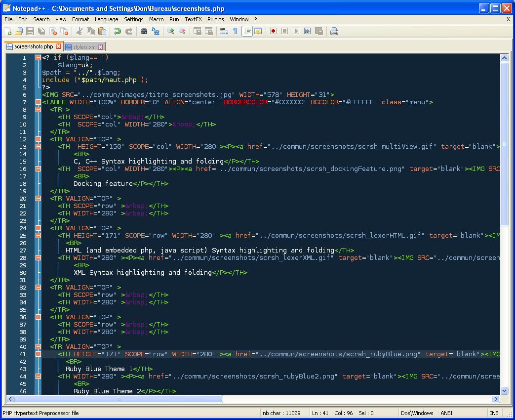The image size is (515, 420).
Task: Click the Cut scissors icon
Action: pyautogui.click(x=79, y=31)
